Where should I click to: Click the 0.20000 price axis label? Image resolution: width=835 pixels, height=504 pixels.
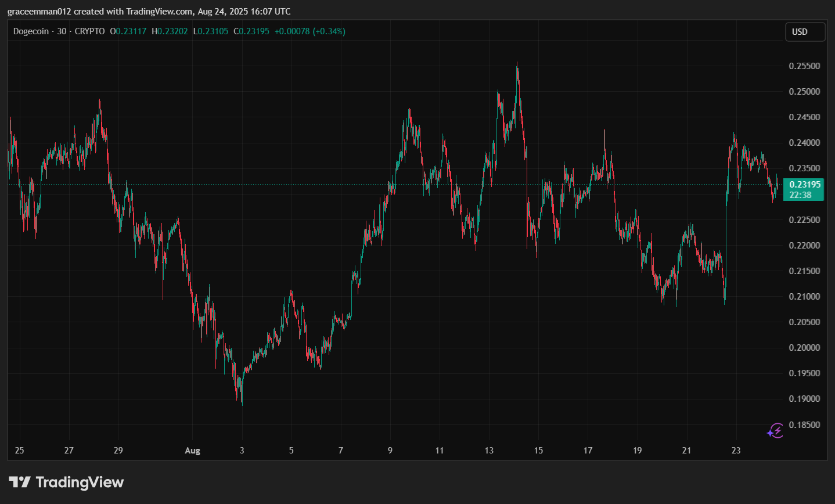pos(804,348)
